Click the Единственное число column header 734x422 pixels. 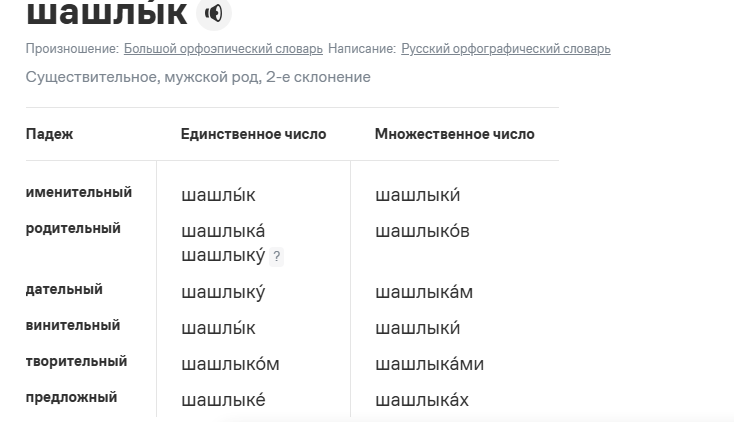pyautogui.click(x=253, y=134)
